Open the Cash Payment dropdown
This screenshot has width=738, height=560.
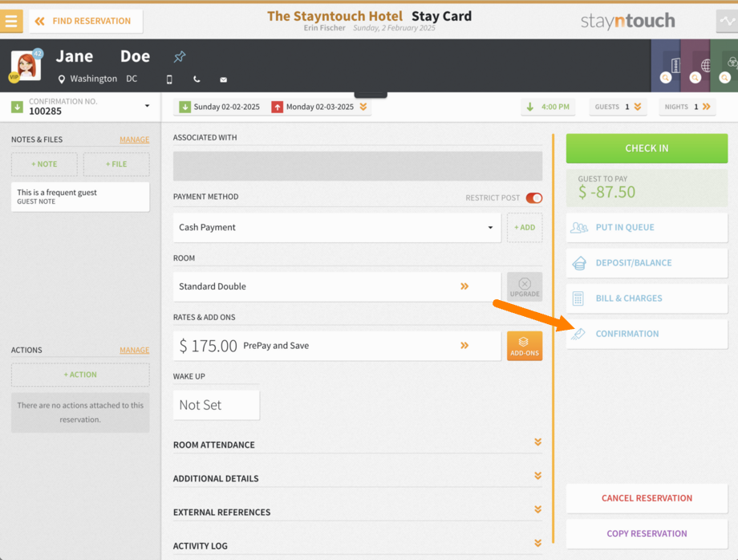337,227
